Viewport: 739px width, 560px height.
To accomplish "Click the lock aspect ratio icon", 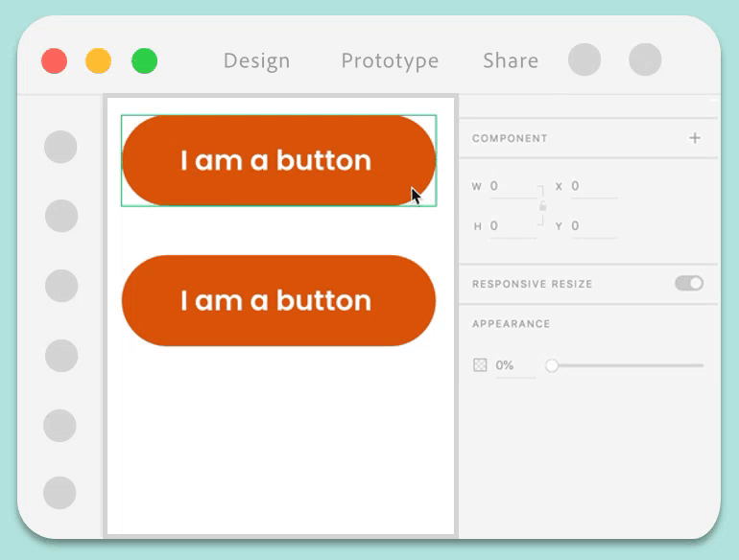I will [542, 206].
